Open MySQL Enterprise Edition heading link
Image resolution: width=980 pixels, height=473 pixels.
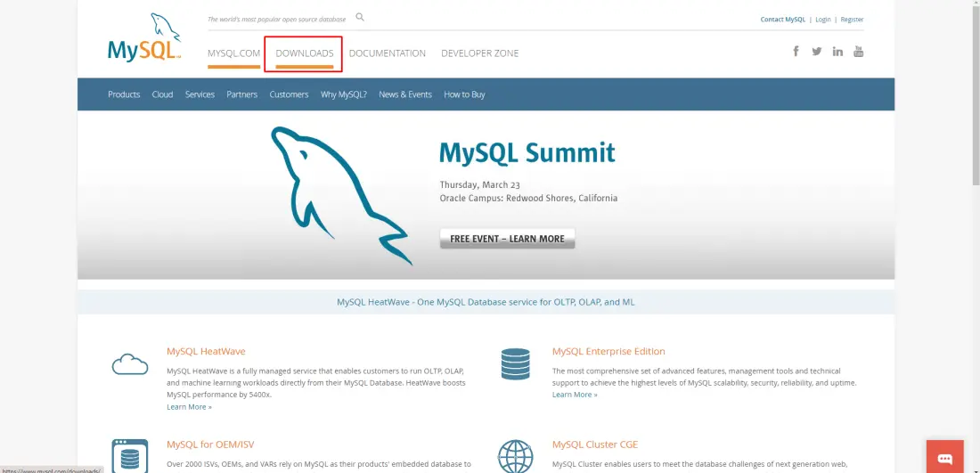[x=608, y=351]
